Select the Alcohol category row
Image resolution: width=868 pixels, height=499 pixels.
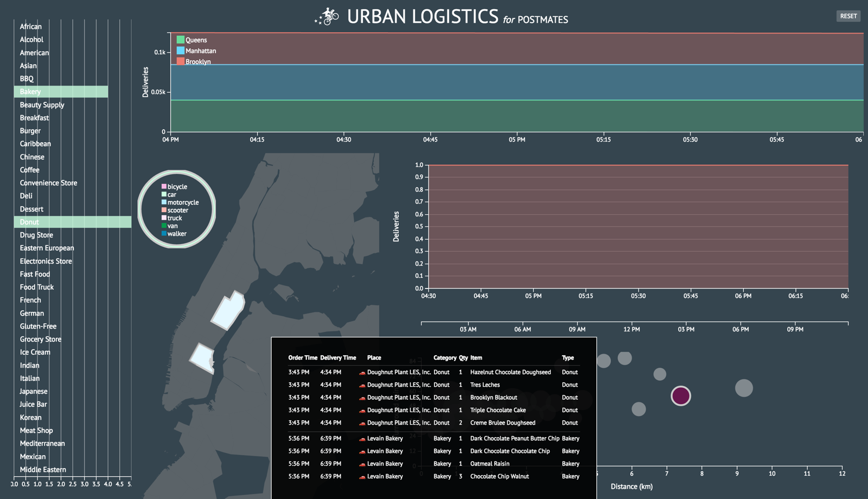[31, 40]
